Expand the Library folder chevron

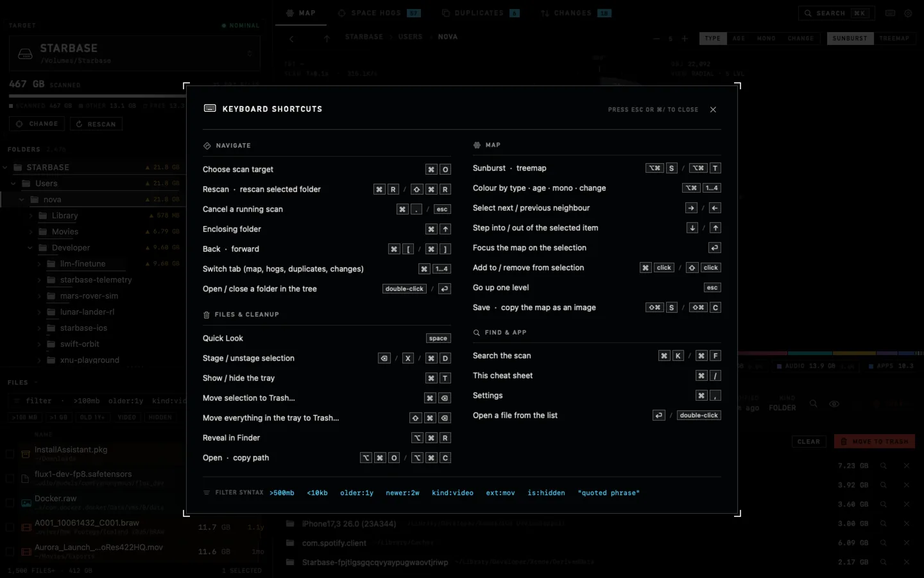coord(30,216)
